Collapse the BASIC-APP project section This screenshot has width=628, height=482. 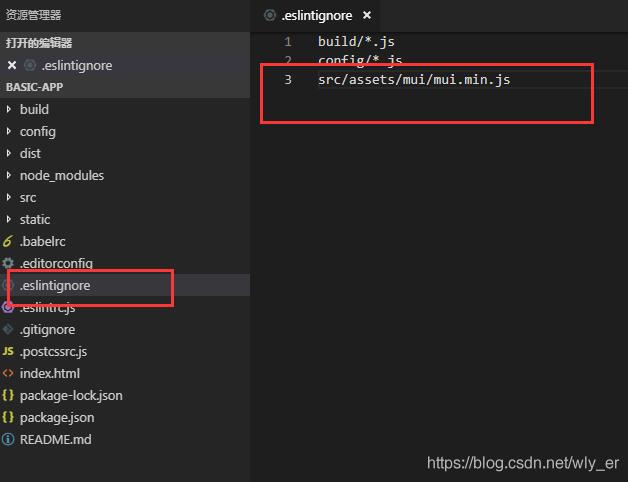(x=34, y=87)
